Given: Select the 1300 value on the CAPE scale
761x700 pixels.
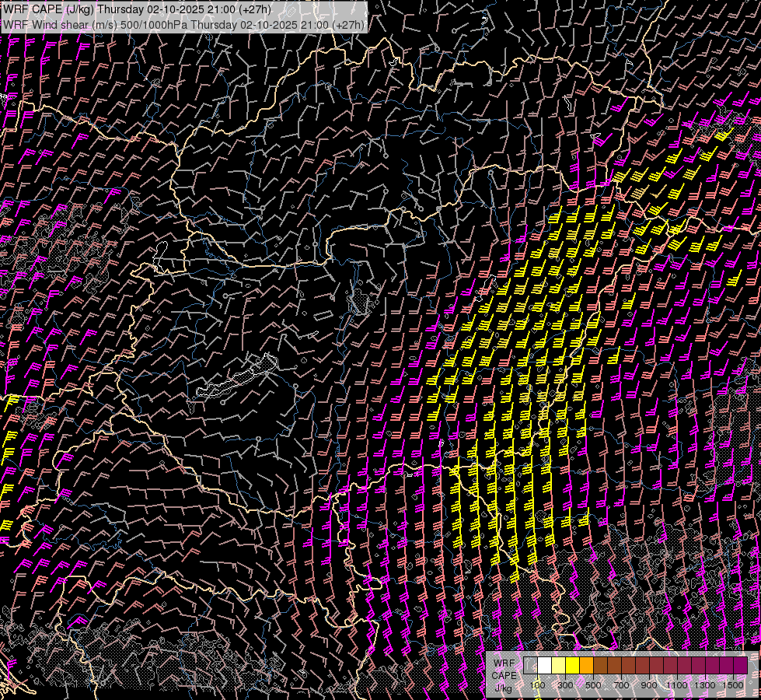Looking at the screenshot, I should click(x=705, y=684).
